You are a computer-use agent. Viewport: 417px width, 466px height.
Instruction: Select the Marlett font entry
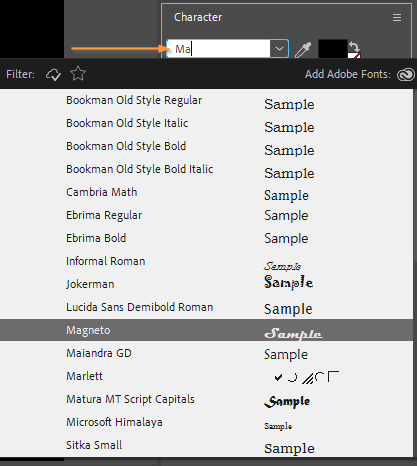click(206, 376)
